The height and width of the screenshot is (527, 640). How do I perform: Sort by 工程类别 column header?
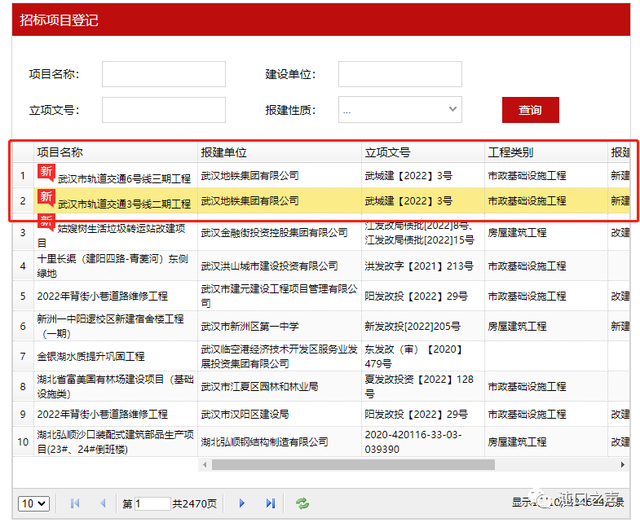[546, 152]
